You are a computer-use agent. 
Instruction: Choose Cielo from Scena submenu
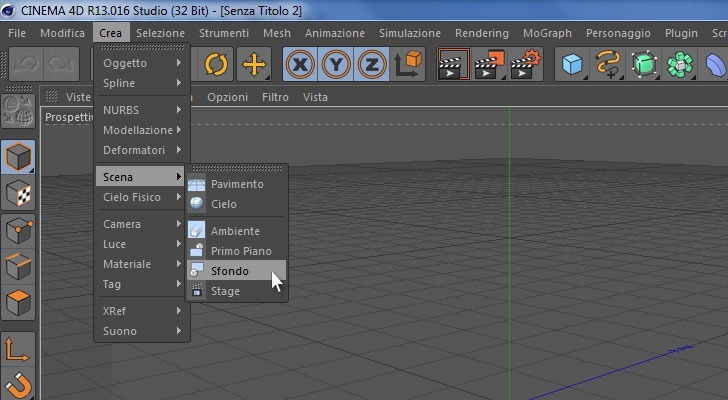tap(237, 204)
